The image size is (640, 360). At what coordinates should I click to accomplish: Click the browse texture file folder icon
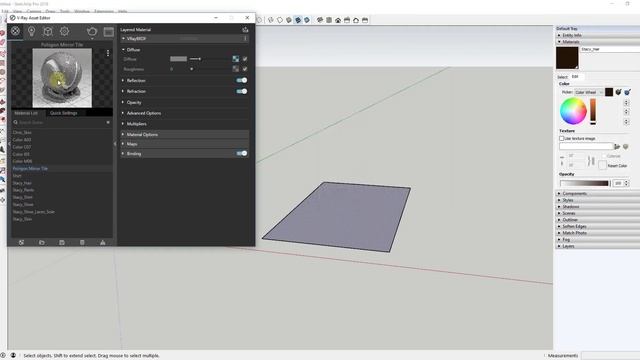coord(617,146)
